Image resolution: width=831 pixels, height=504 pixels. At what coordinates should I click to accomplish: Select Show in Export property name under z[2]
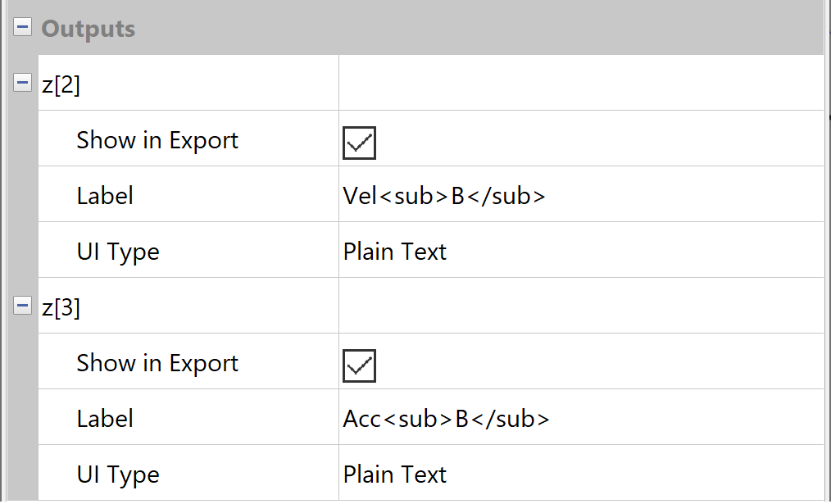[x=157, y=140]
